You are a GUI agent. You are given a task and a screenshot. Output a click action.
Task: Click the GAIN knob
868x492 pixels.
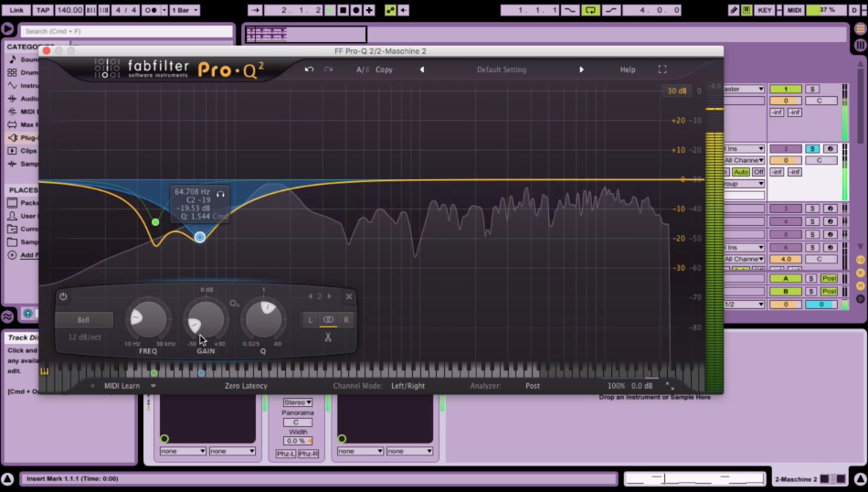pyautogui.click(x=206, y=320)
